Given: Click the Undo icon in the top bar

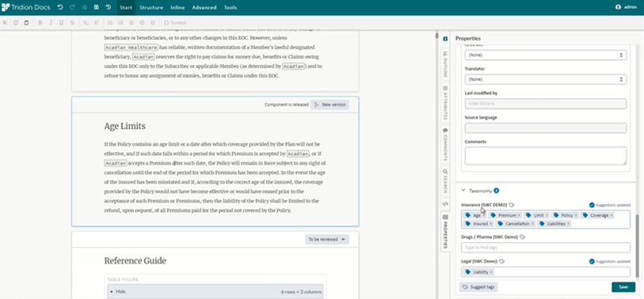Looking at the screenshot, I should click(60, 7).
